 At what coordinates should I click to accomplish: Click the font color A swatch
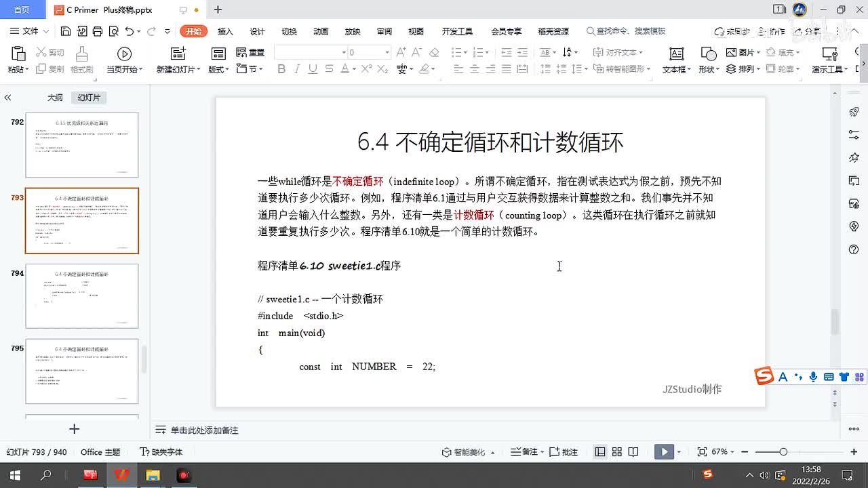pyautogui.click(x=344, y=69)
